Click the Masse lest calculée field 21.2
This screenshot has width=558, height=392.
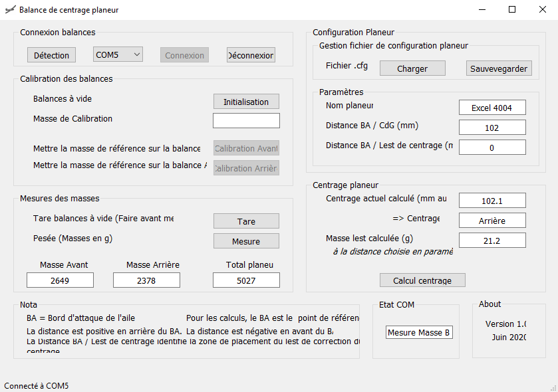pyautogui.click(x=492, y=241)
